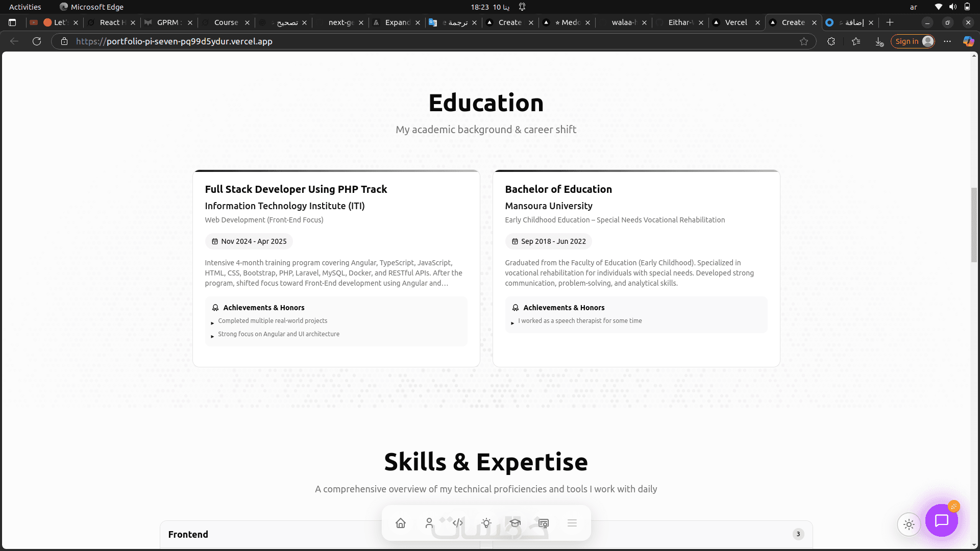Toggle favorite star in address bar

pos(804,41)
